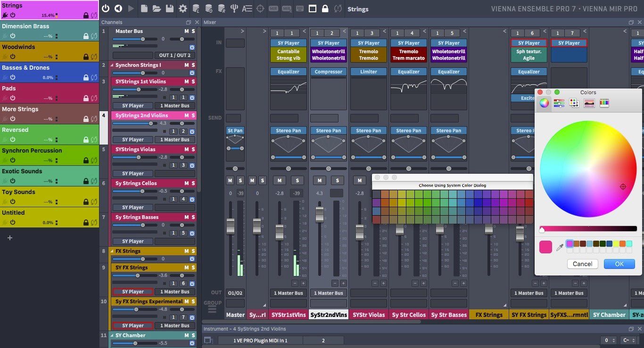Select the Woodwinds instance
This screenshot has width=644, height=348.
pos(50,51)
